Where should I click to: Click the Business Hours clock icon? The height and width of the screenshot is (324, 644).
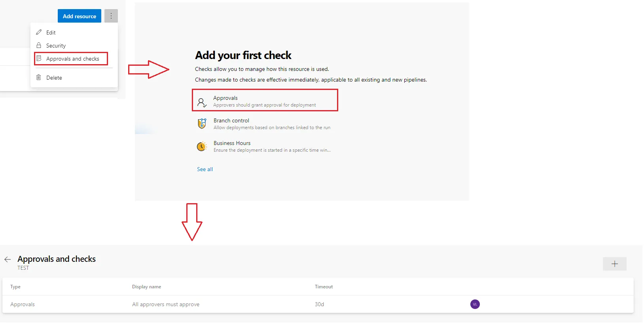click(202, 147)
